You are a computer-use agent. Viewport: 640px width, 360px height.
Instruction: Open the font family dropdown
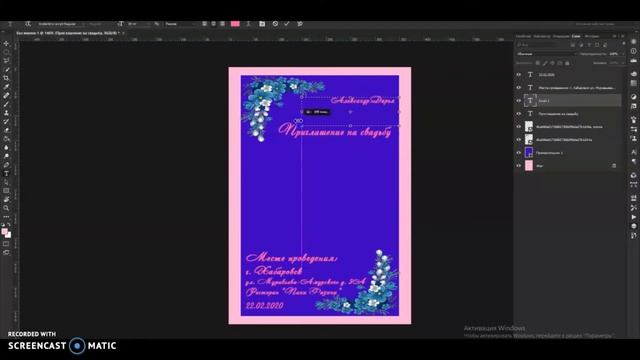60,24
